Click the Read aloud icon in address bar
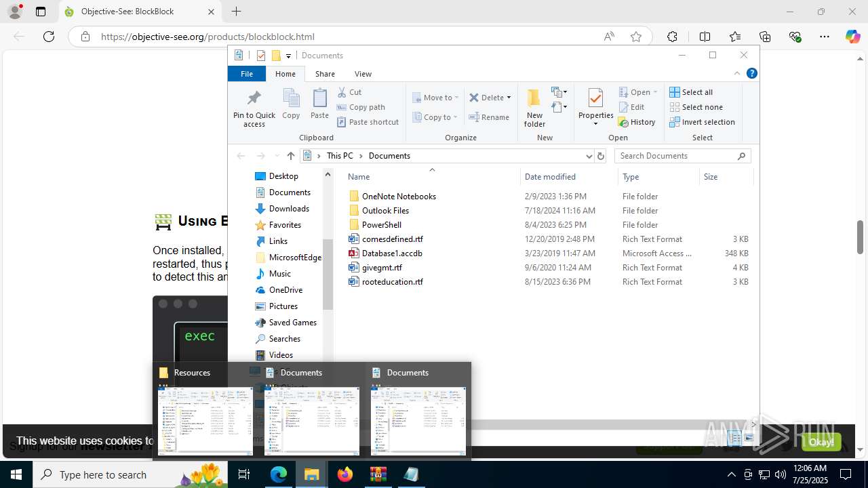 click(609, 37)
